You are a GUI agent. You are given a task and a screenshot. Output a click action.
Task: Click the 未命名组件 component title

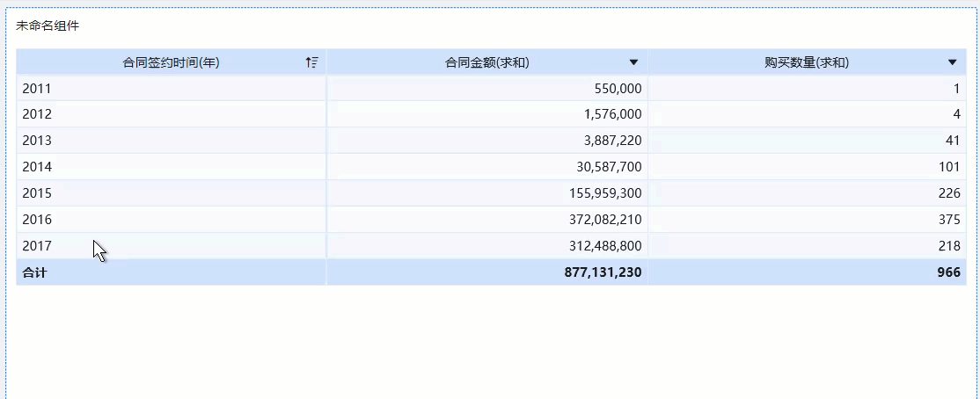point(48,26)
